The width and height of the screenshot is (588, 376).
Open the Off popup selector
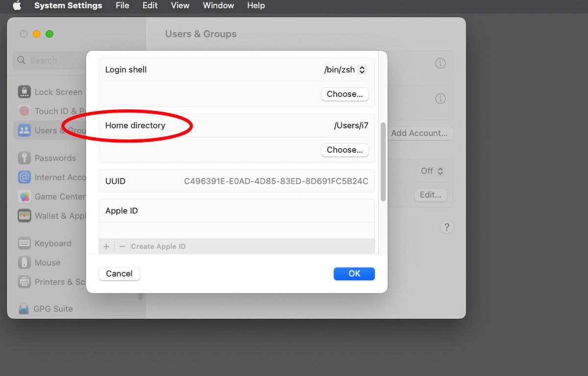click(x=433, y=171)
